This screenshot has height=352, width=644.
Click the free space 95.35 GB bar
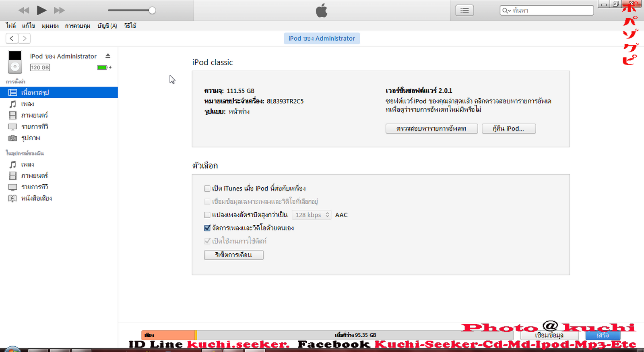tap(355, 335)
